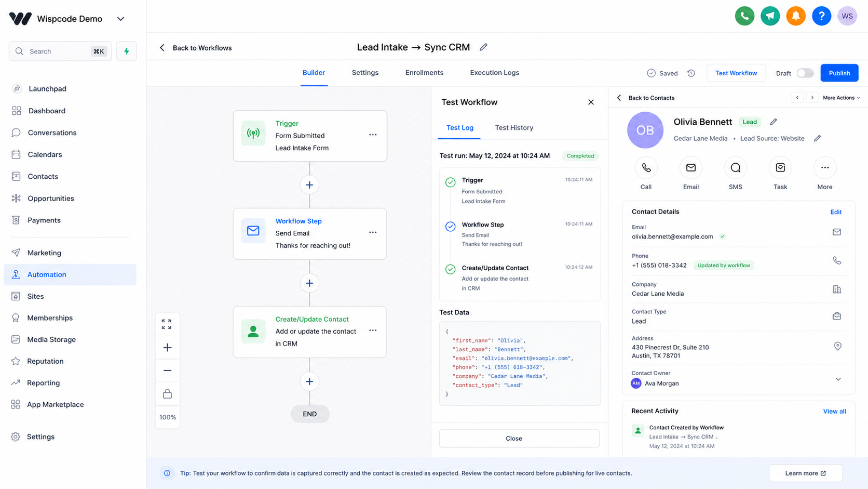This screenshot has width=868, height=489.
Task: Select the Test Log tab
Action: (x=459, y=128)
